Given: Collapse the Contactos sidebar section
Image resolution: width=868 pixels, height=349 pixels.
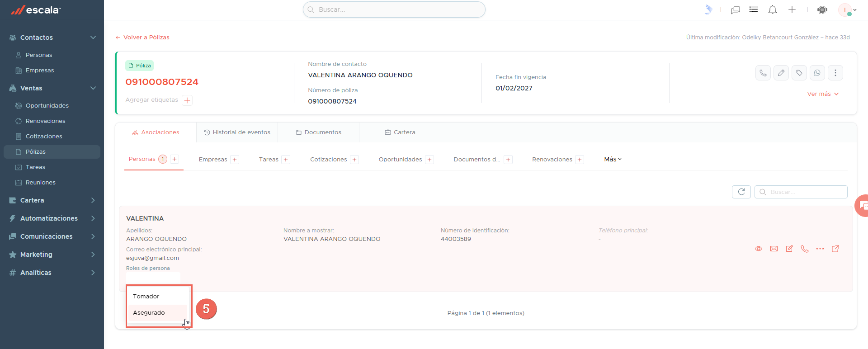Looking at the screenshot, I should tap(93, 38).
